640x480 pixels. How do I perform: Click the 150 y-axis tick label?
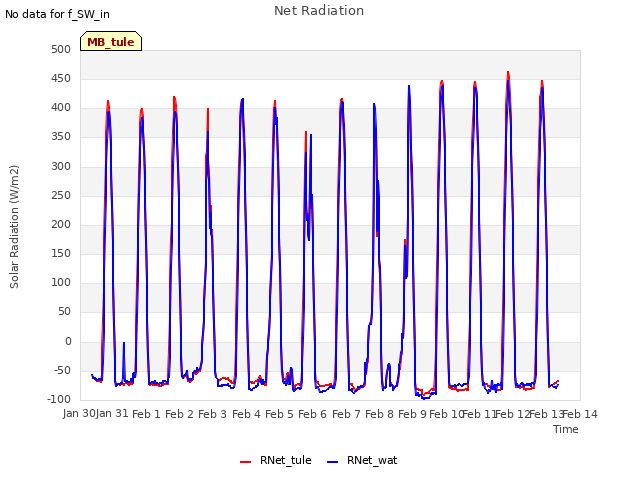(61, 253)
